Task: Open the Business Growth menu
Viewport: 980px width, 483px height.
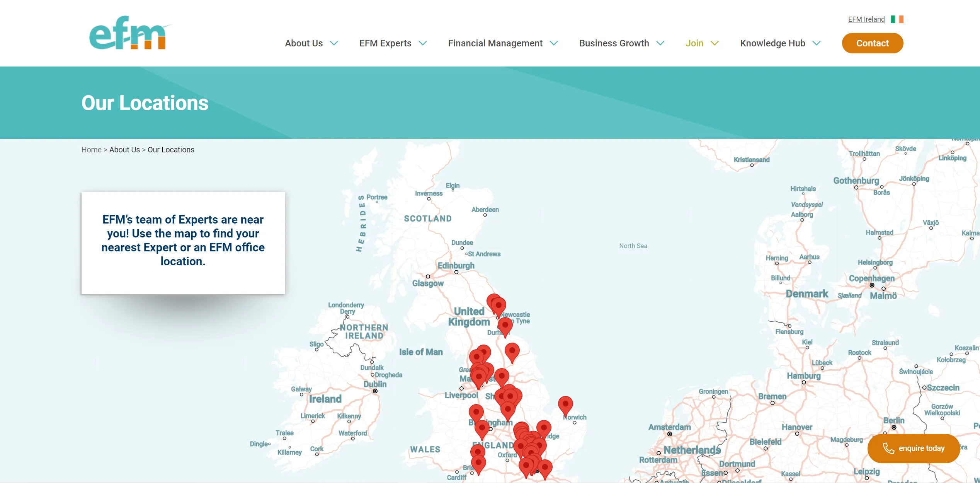Action: [614, 43]
